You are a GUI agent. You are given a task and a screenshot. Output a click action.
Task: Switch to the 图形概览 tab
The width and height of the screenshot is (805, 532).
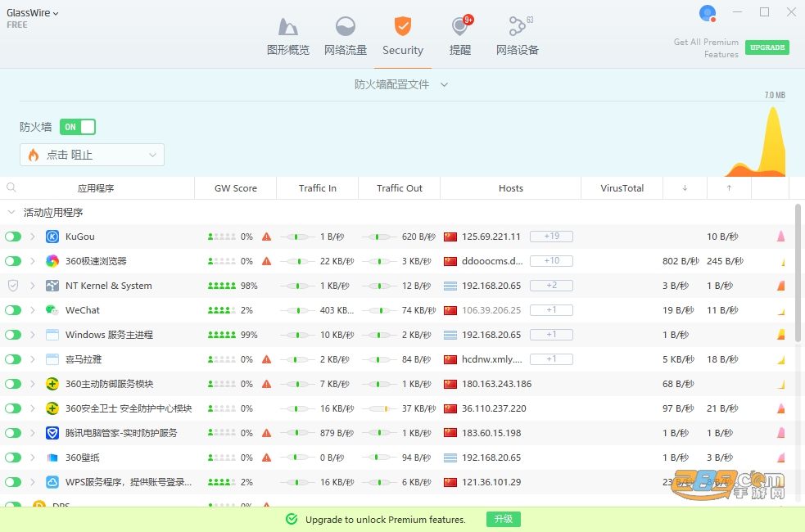coord(288,37)
